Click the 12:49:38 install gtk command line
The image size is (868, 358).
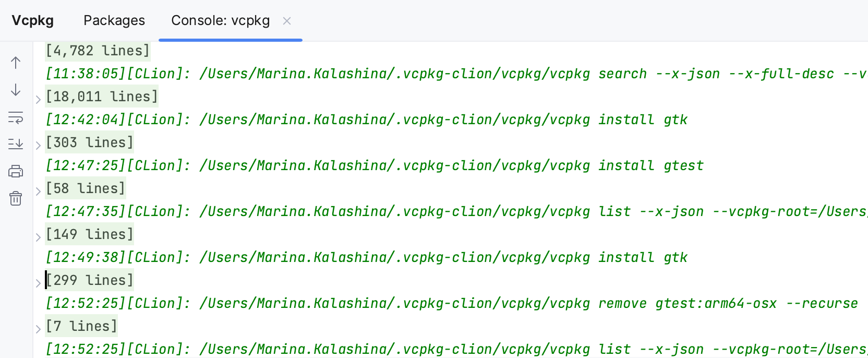(366, 257)
